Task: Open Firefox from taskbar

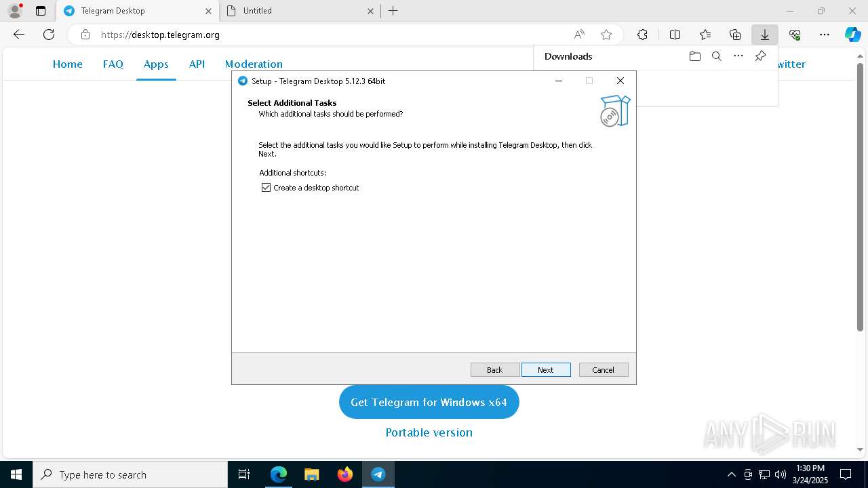Action: coord(345,474)
